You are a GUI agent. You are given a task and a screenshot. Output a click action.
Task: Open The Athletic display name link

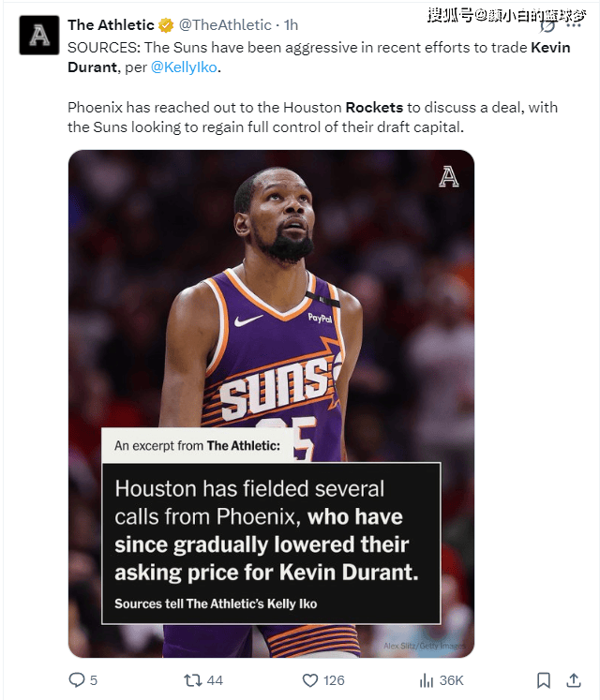[x=111, y=25]
